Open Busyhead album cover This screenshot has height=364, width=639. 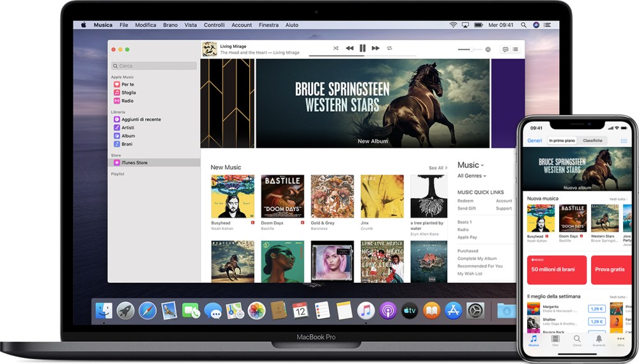tap(233, 196)
